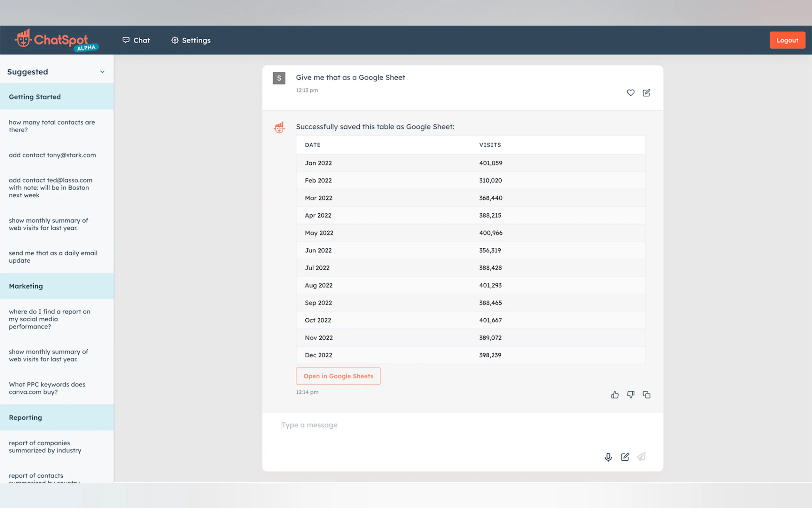This screenshot has width=812, height=508.
Task: Click the compose icon in message box
Action: point(625,457)
